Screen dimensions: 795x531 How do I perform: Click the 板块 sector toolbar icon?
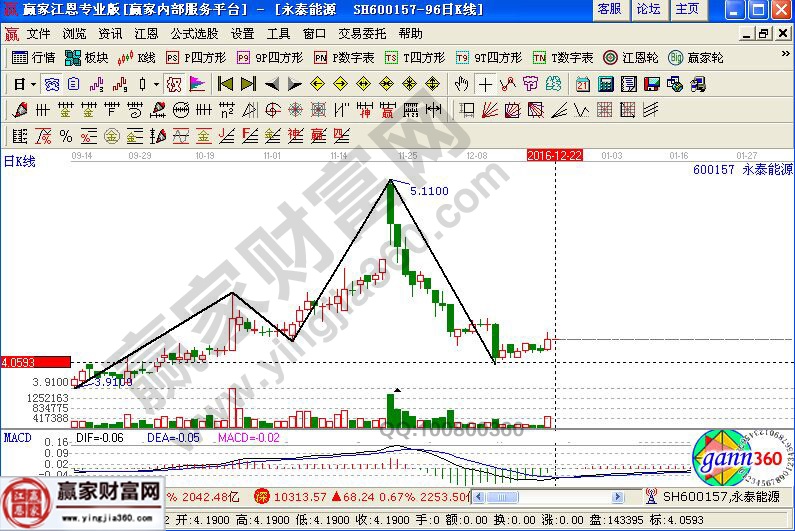coord(87,58)
